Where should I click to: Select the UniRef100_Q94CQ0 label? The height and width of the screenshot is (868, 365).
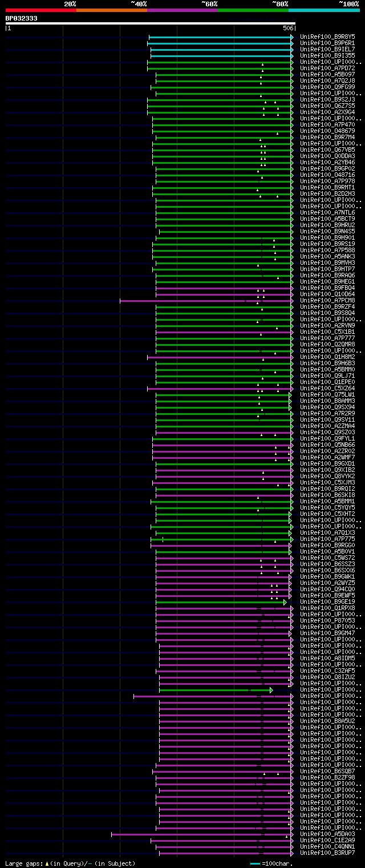tap(327, 589)
